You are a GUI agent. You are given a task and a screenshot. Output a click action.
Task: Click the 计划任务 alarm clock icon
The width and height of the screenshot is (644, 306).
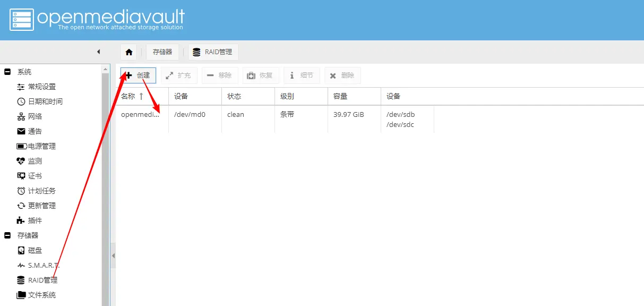click(x=21, y=191)
